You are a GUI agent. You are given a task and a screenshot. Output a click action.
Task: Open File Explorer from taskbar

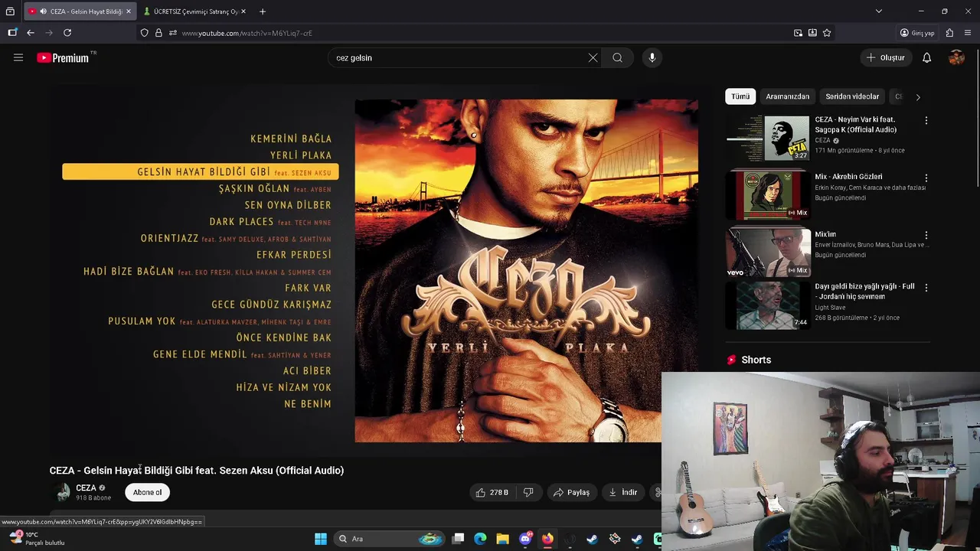502,539
